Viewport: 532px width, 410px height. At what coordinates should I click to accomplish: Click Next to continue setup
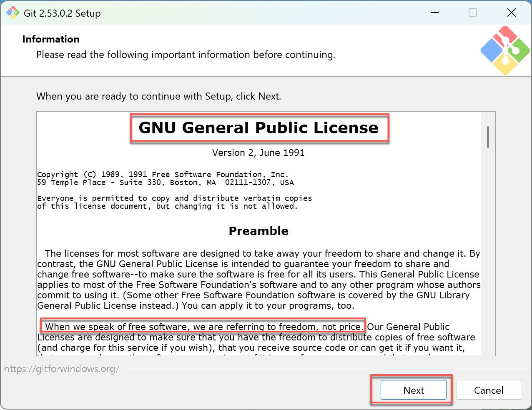413,390
